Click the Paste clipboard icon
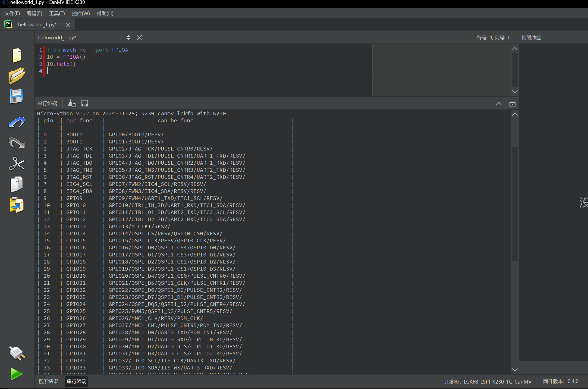588x389 pixels. (x=17, y=205)
